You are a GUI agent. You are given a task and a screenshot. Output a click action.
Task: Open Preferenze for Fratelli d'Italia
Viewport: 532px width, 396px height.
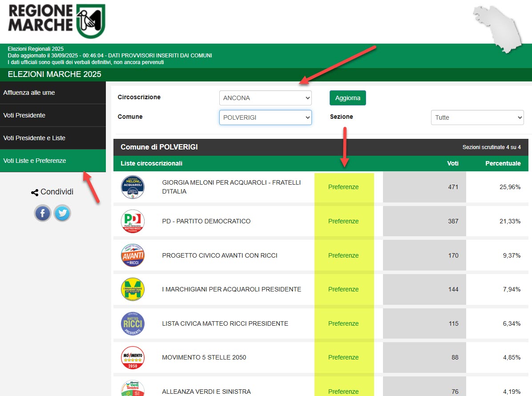click(343, 187)
